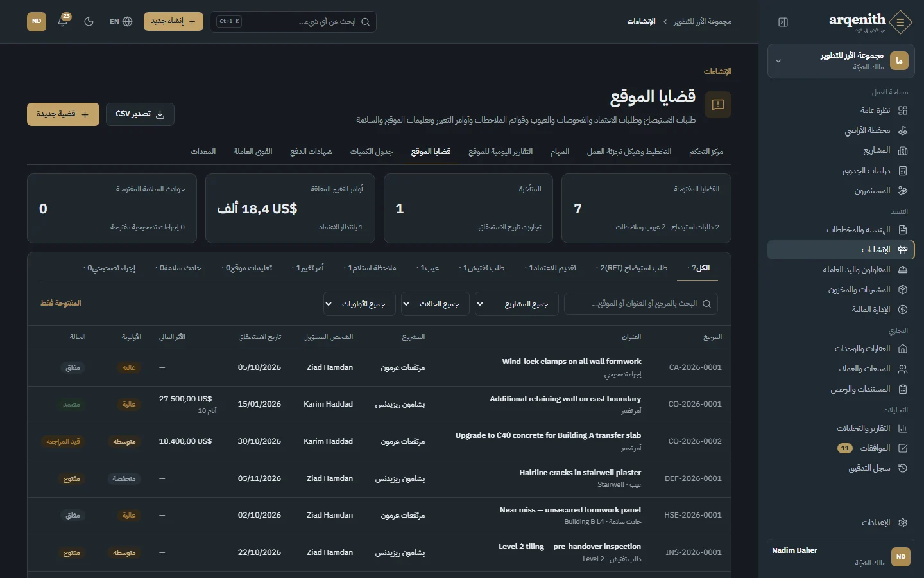Open جميع الحالات status filter dropdown
Screen dimensions: 924x578
point(435,304)
